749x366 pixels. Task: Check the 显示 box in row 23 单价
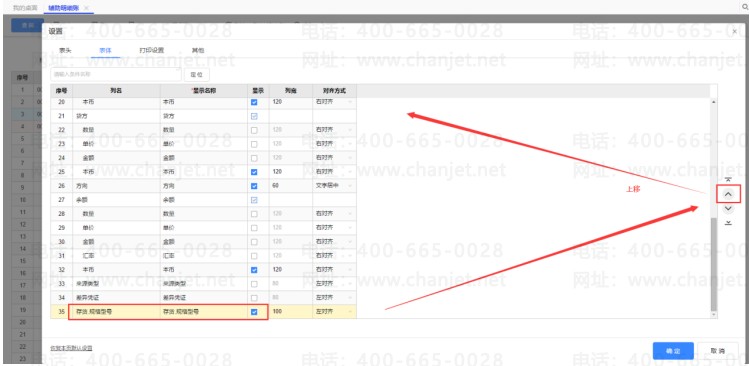tap(254, 144)
